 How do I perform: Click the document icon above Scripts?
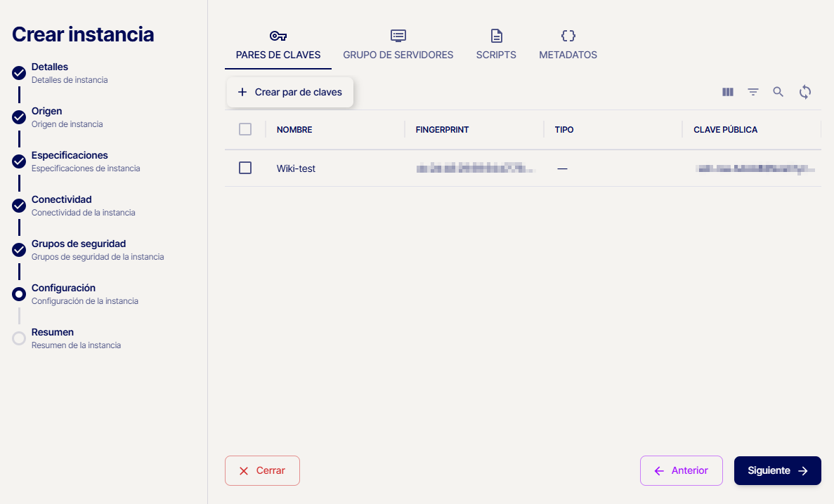point(496,36)
